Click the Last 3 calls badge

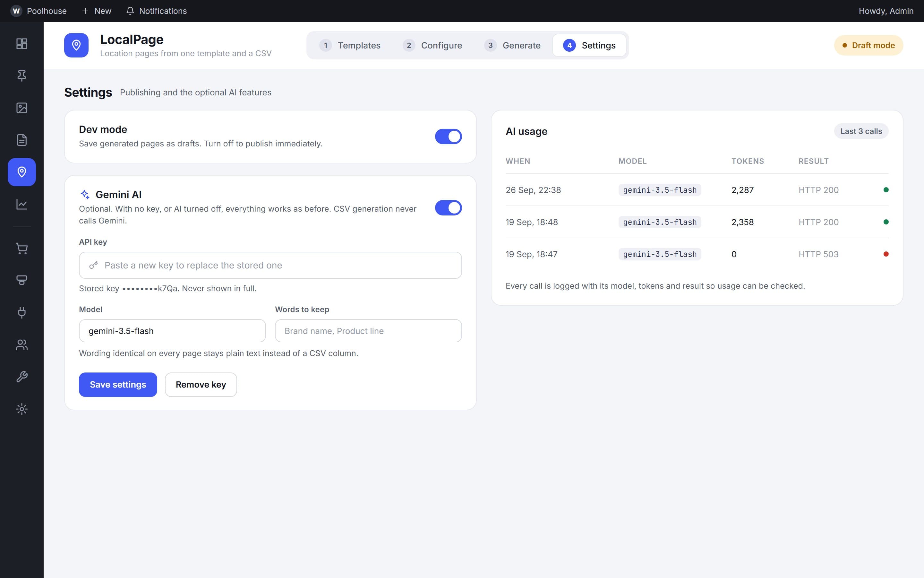[x=861, y=131]
